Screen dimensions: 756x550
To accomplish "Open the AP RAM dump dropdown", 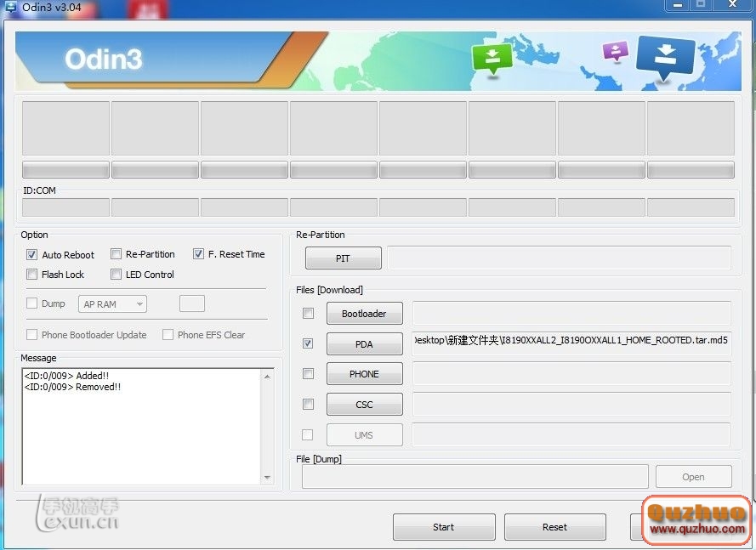I will coord(113,304).
